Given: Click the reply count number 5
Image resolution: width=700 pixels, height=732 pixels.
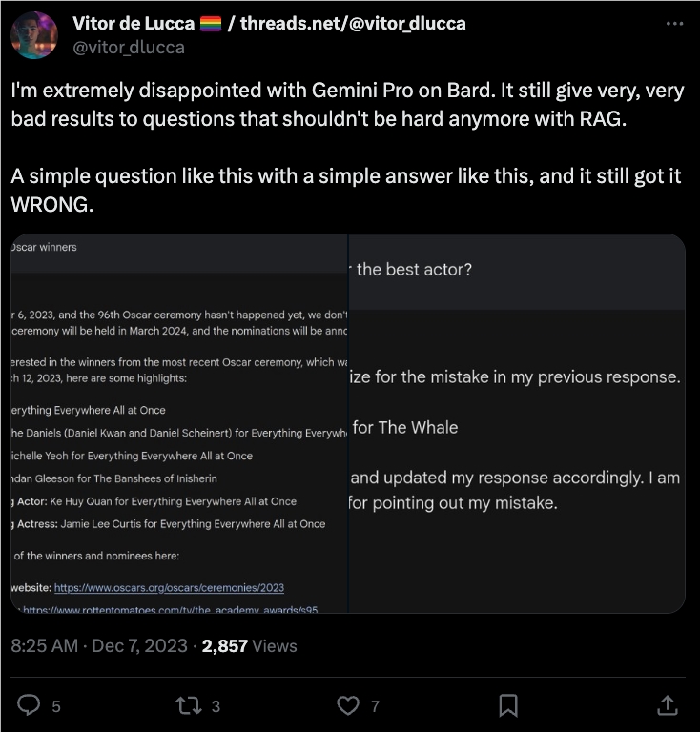Looking at the screenshot, I should pyautogui.click(x=56, y=706).
